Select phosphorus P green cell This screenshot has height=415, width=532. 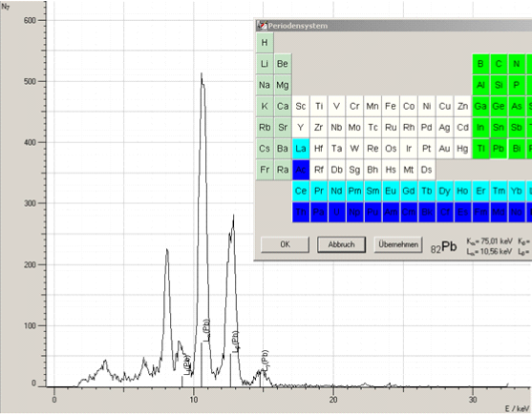(x=517, y=85)
